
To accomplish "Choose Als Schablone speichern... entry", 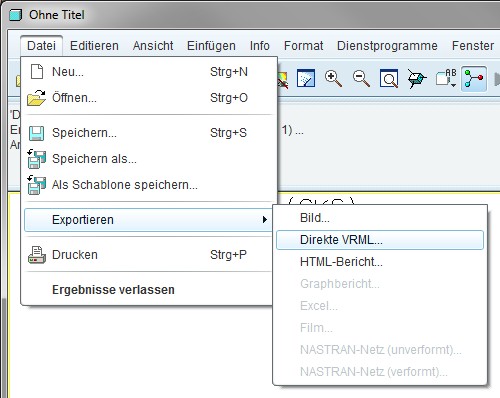I will coord(149,185).
